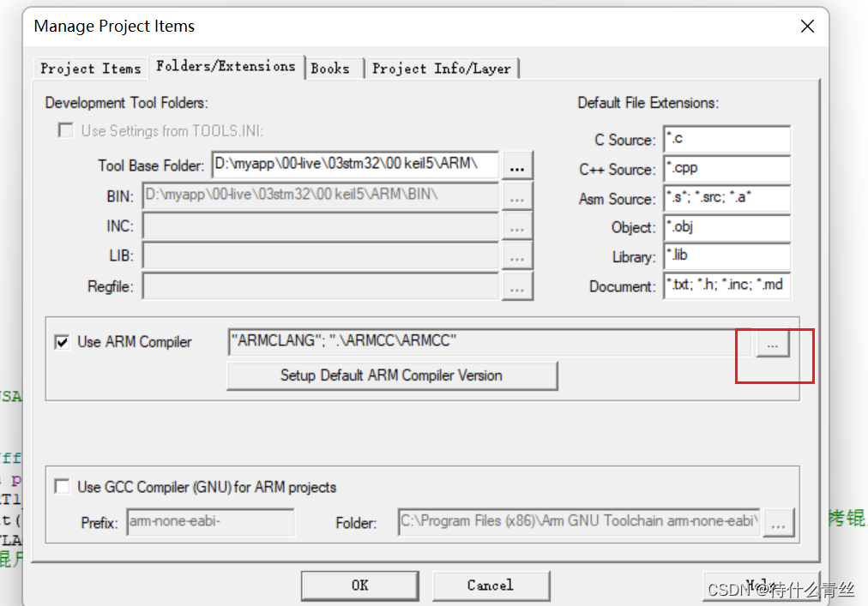The width and height of the screenshot is (868, 606).
Task: Click the INC folder field
Action: [x=321, y=226]
